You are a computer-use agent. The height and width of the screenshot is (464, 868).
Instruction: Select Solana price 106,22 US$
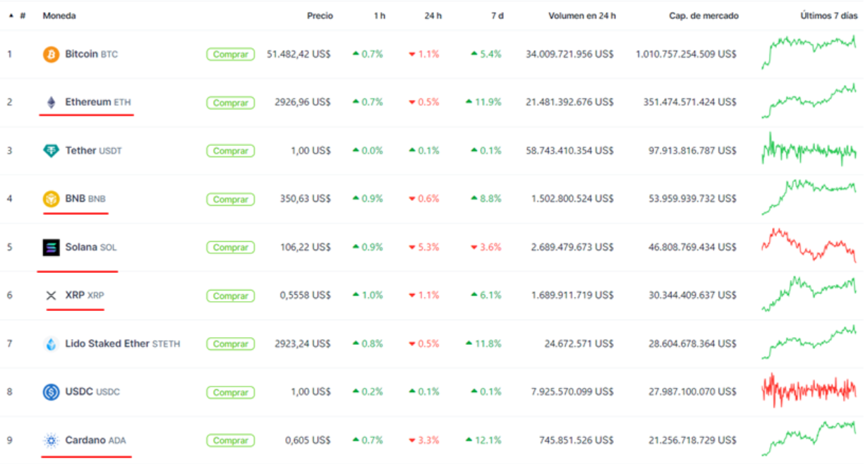pyautogui.click(x=306, y=248)
